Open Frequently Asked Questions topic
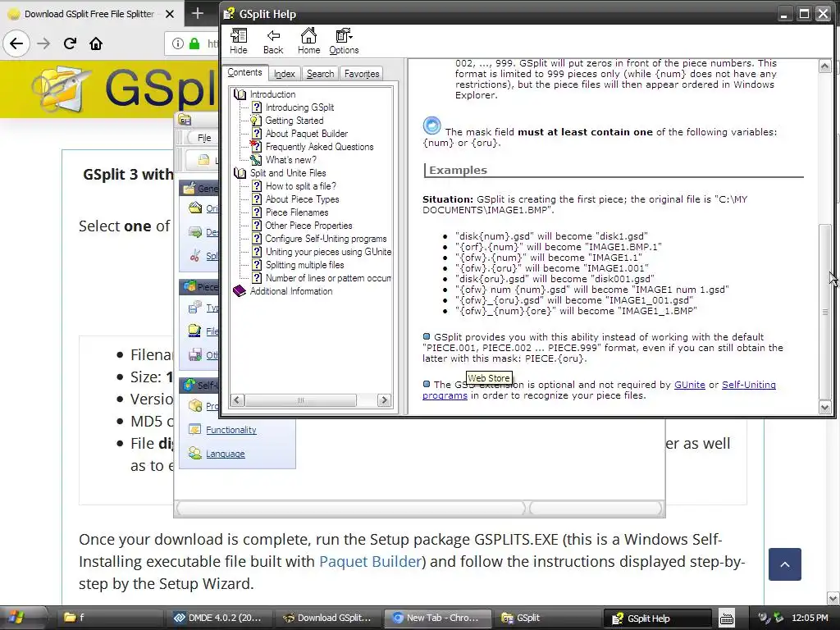Image resolution: width=840 pixels, height=630 pixels. pyautogui.click(x=319, y=147)
